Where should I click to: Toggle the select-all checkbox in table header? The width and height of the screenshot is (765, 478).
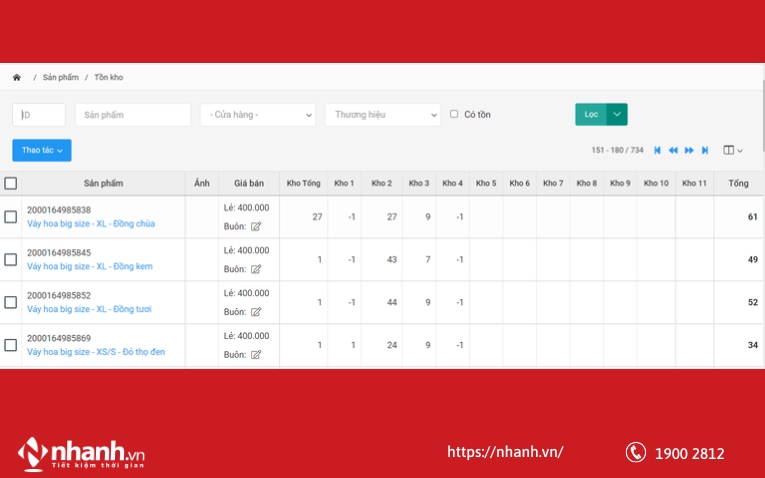pos(11,183)
